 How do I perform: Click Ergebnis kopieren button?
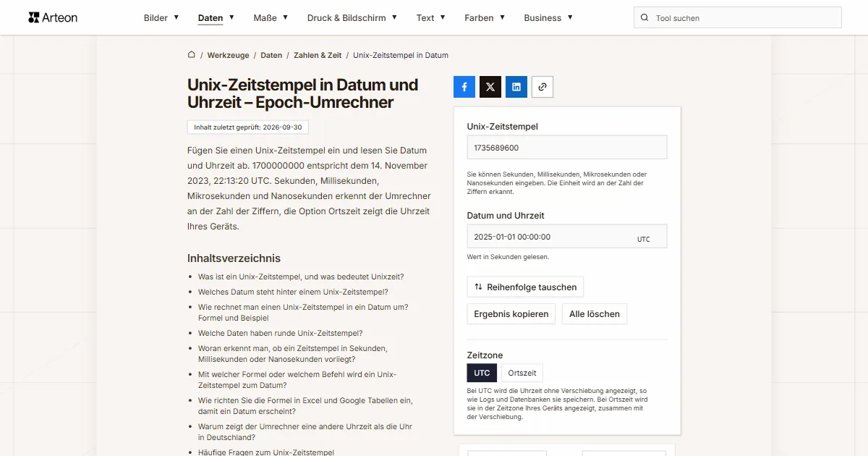pos(511,314)
